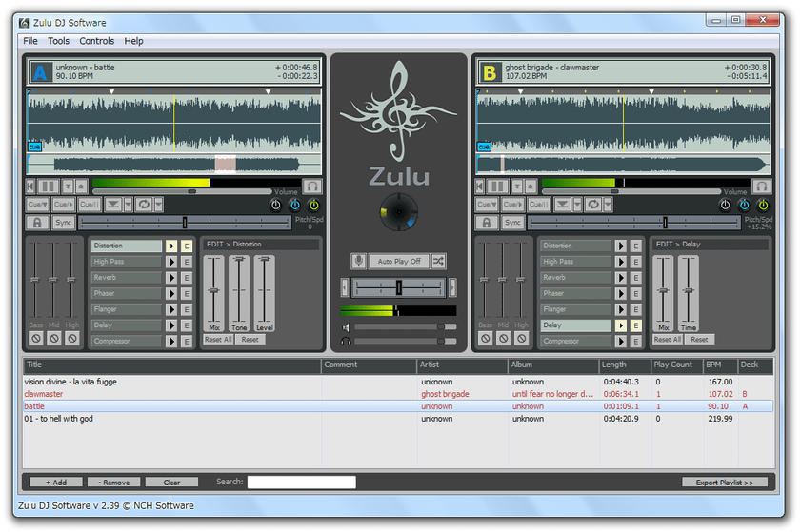801x532 pixels.
Task: Kill the Bass band on Deck B
Action: (x=486, y=338)
